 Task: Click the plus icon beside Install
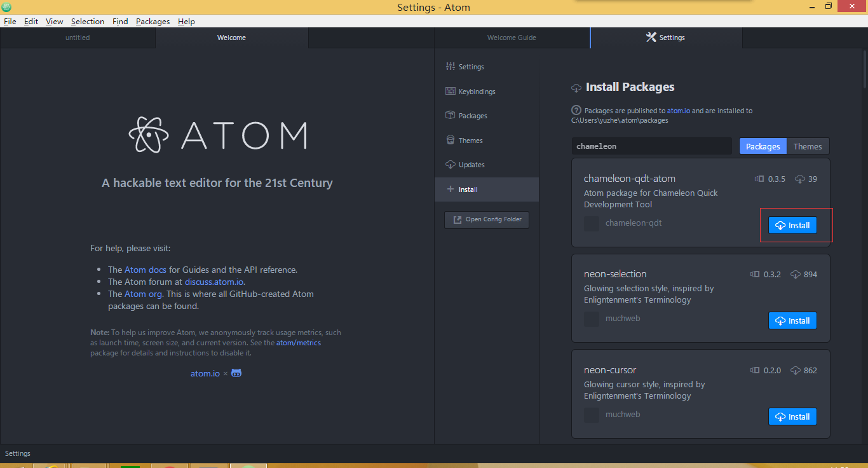pyautogui.click(x=451, y=189)
